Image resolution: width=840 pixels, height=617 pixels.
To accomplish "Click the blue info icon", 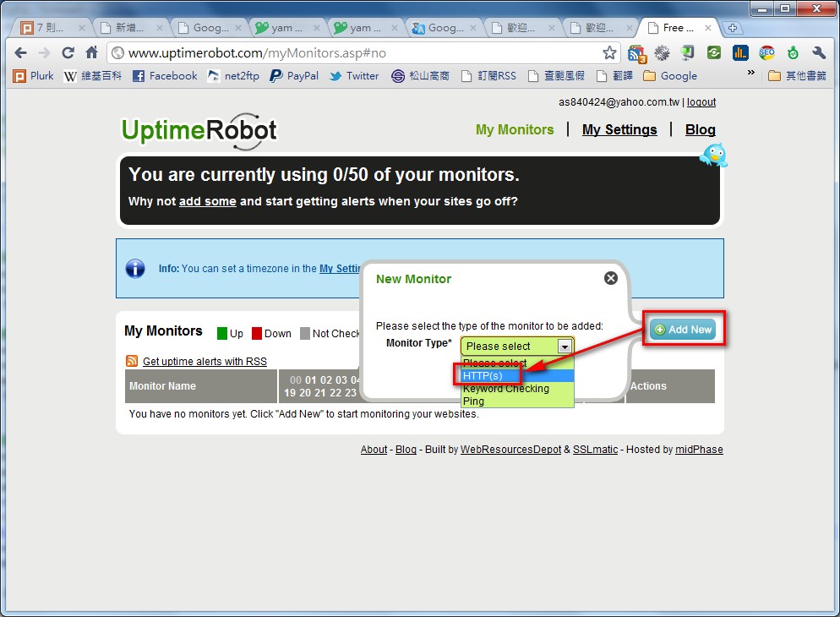I will click(135, 268).
